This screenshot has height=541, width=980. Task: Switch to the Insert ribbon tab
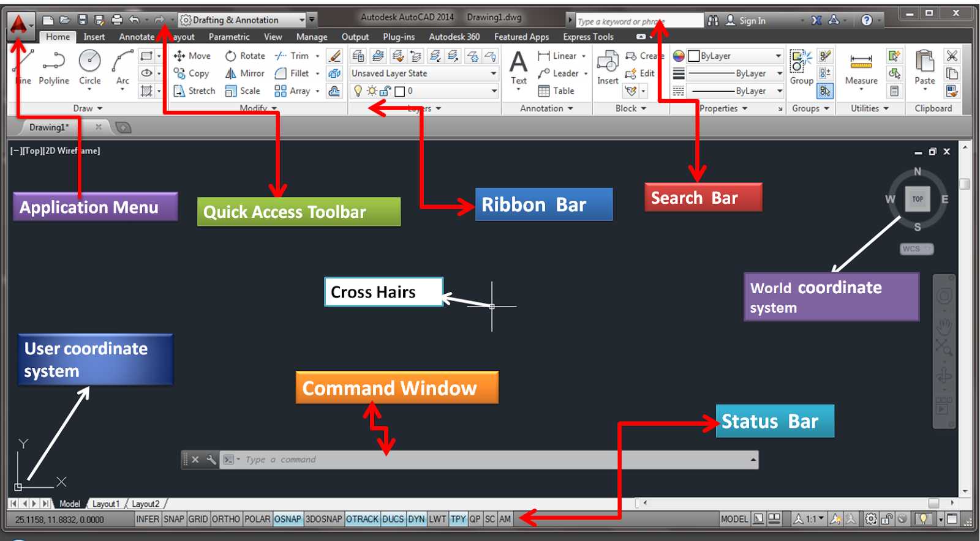tap(94, 37)
